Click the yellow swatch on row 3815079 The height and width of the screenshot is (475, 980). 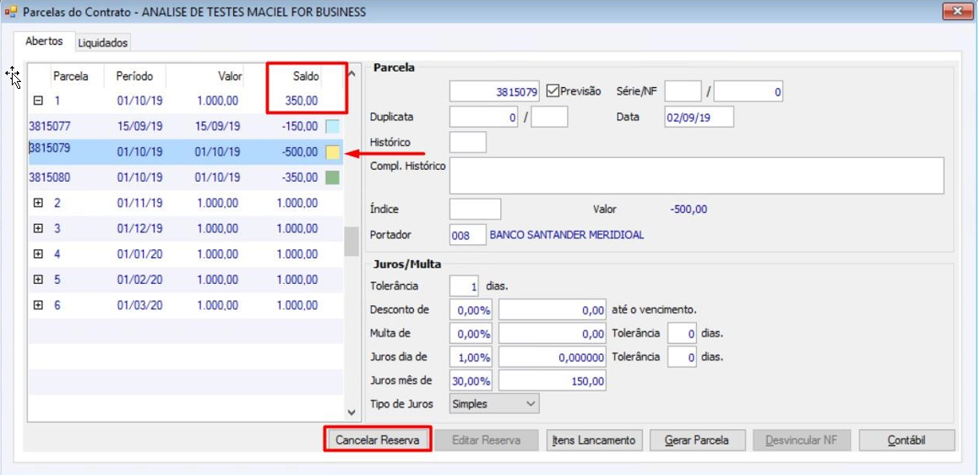click(x=333, y=152)
